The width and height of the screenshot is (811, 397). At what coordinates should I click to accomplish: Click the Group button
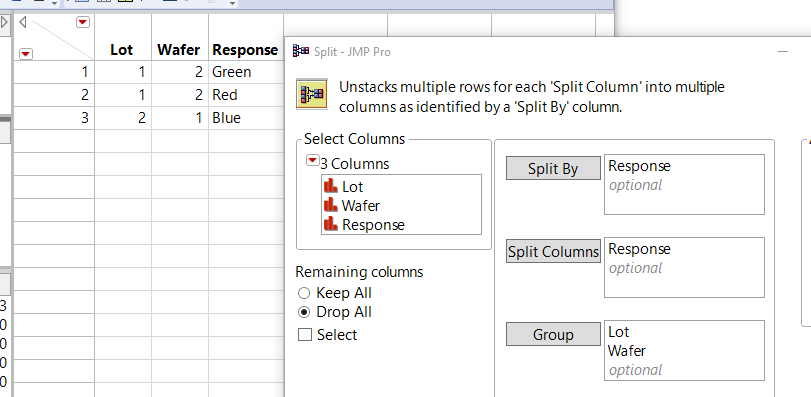coord(553,334)
